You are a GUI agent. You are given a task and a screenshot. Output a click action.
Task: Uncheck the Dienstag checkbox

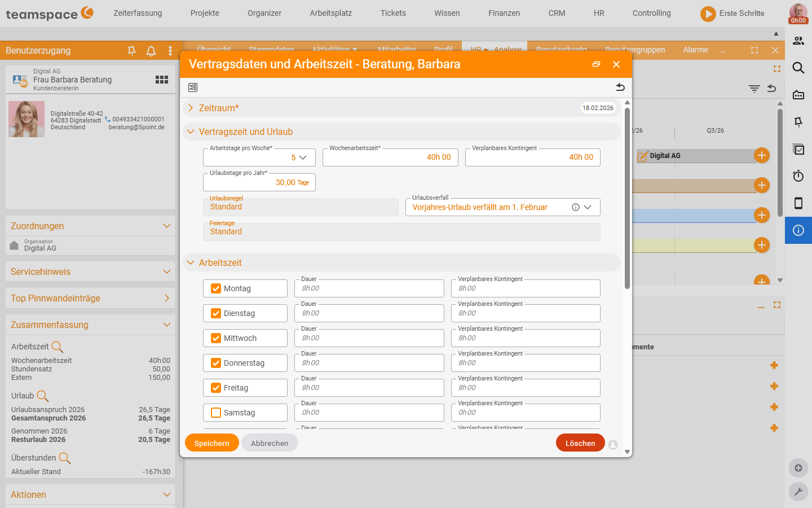point(216,313)
